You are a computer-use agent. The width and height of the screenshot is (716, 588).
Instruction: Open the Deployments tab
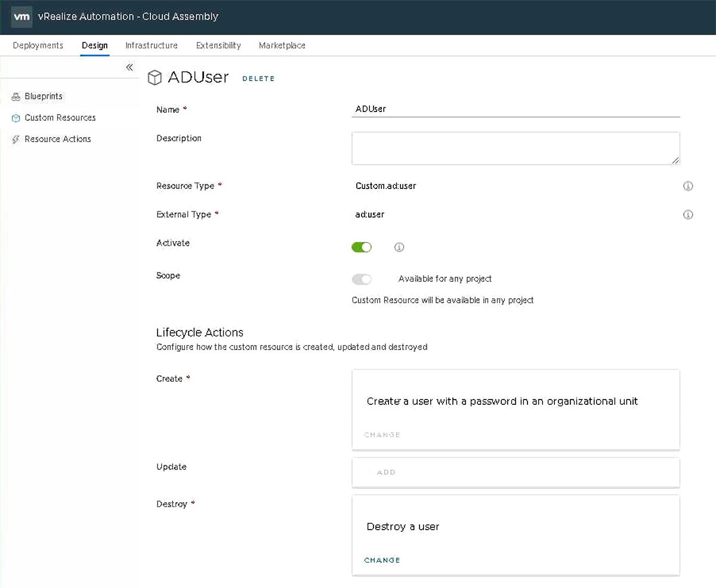(x=38, y=45)
